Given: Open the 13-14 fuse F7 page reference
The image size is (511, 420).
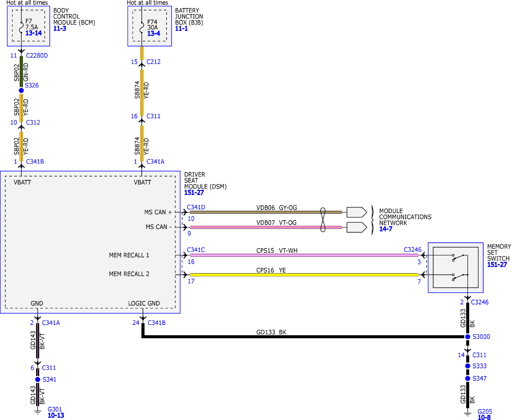Looking at the screenshot, I should [x=34, y=33].
